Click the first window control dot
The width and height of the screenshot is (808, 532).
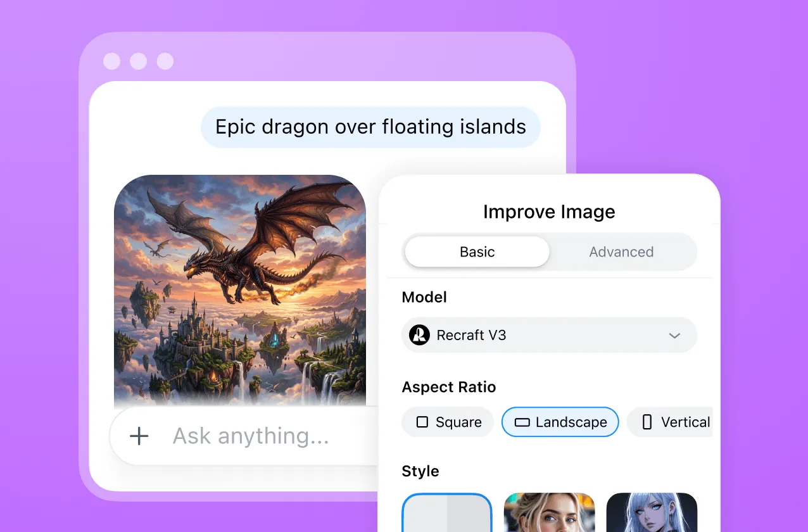(112, 61)
